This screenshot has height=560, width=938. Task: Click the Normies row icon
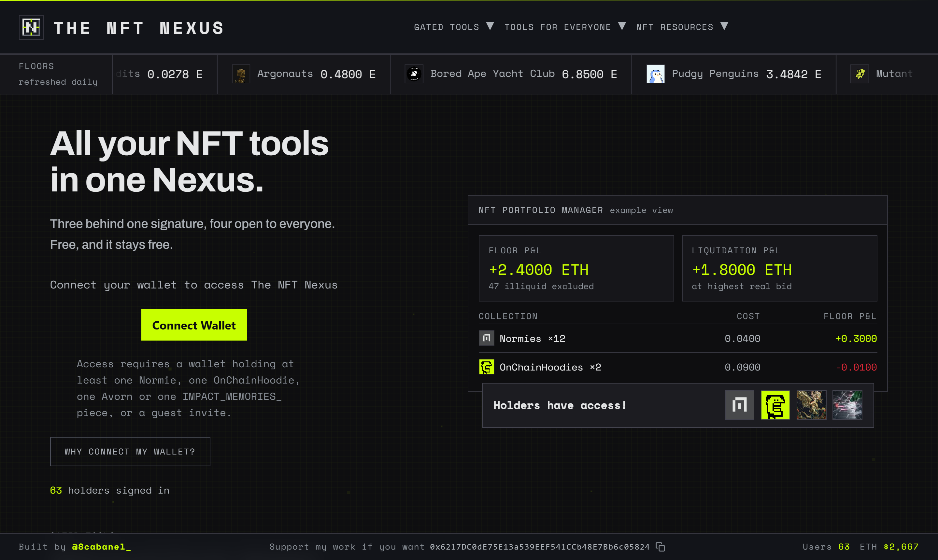(x=486, y=338)
